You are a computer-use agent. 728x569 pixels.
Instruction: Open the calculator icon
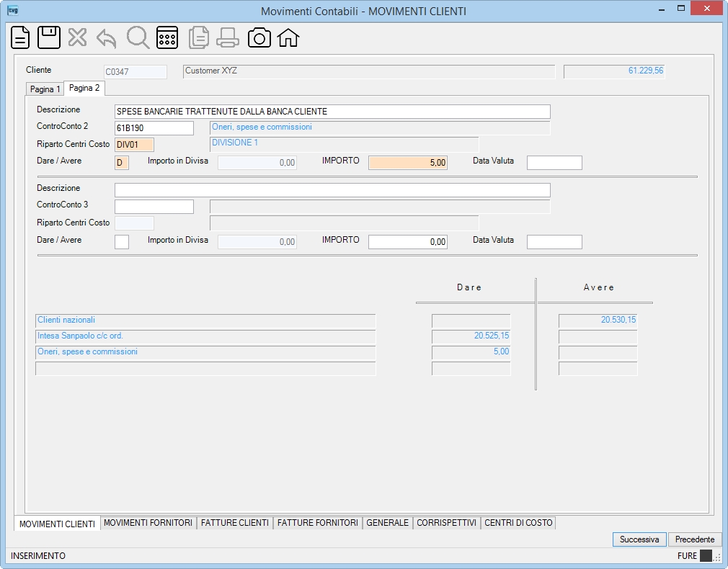[x=167, y=37]
